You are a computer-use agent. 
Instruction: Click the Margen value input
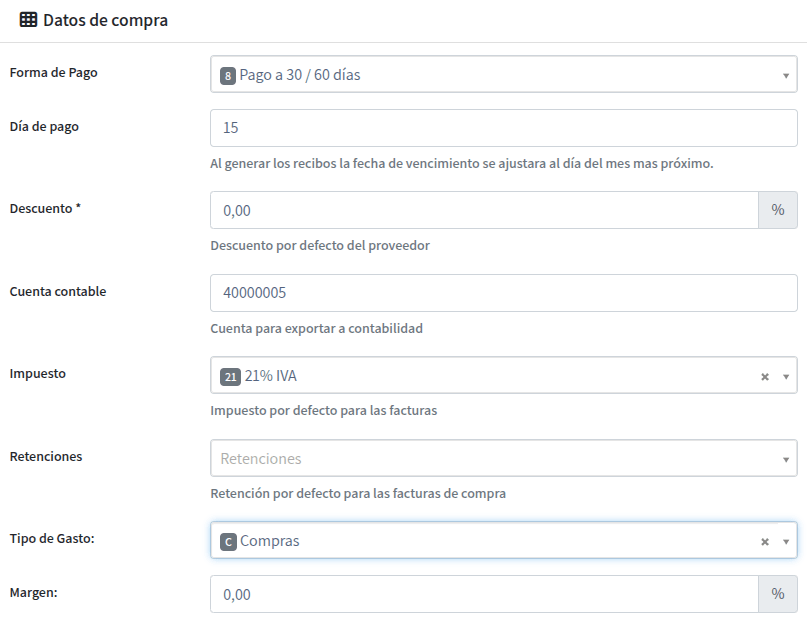click(x=484, y=594)
